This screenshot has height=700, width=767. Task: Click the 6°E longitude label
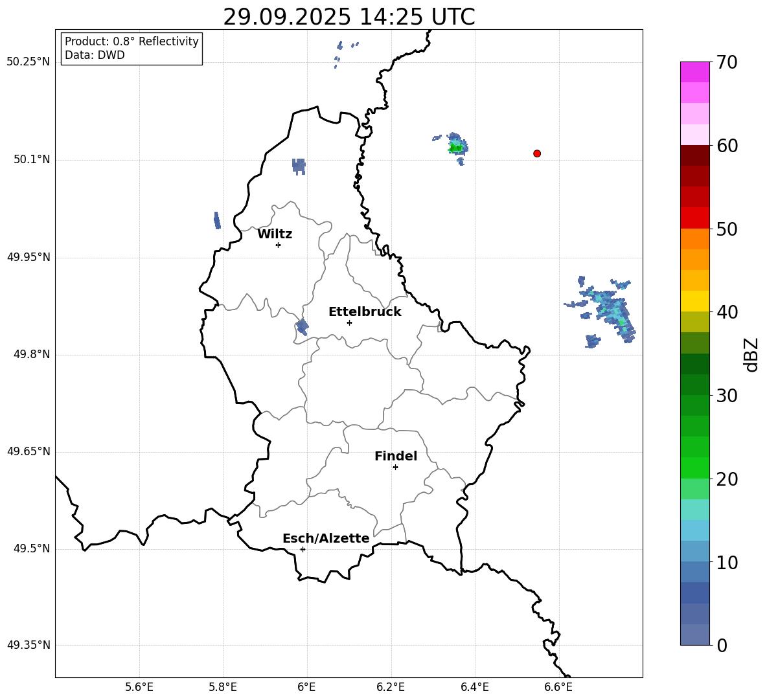click(306, 687)
